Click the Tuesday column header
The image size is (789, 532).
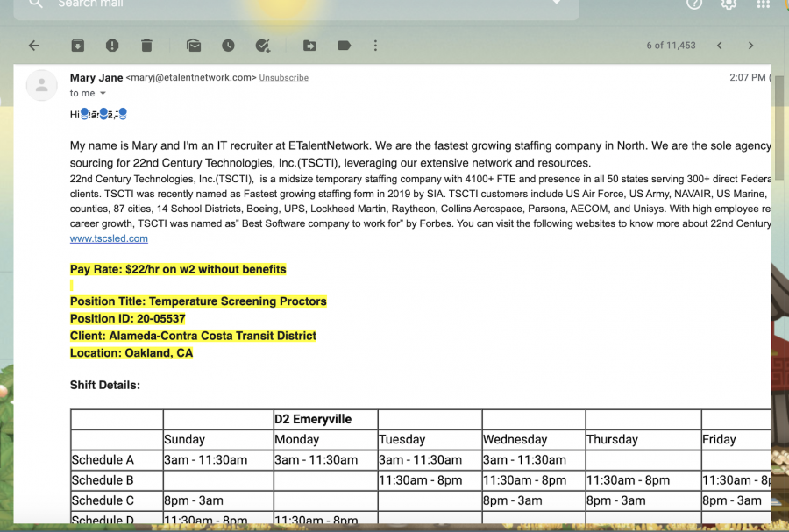(430, 439)
